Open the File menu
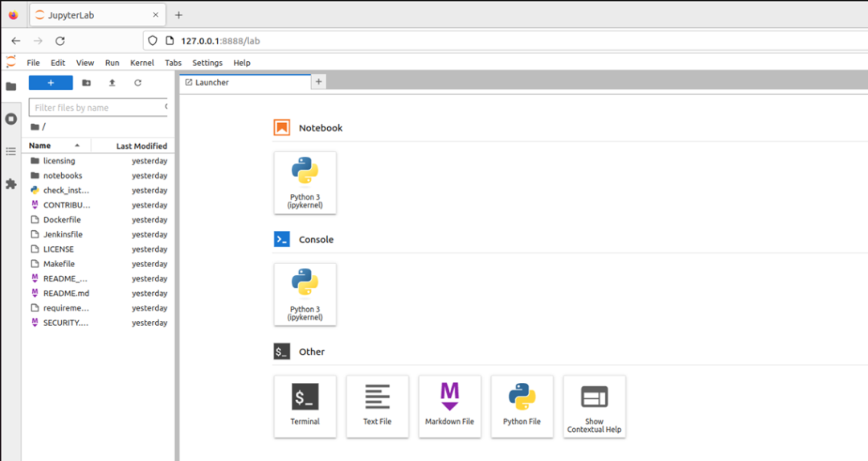This screenshot has width=868, height=461. click(33, 63)
